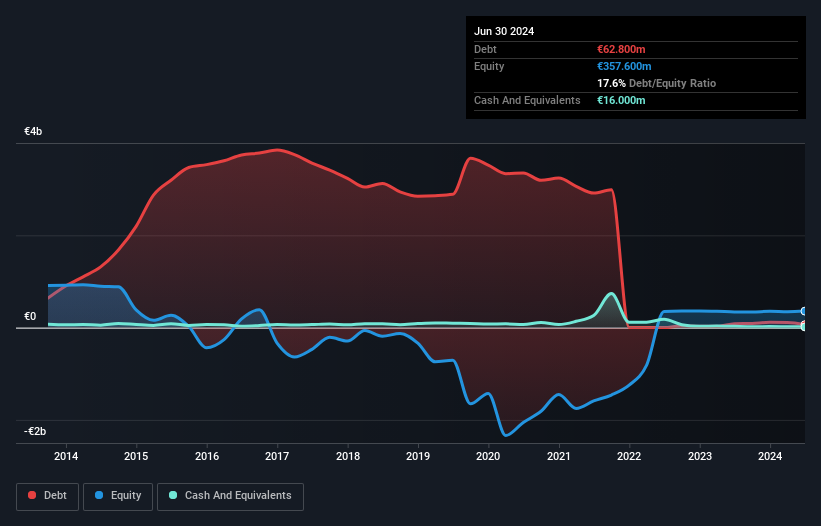Screen dimensions: 821x526
Task: Click the 2016 x-axis label
Action: [x=207, y=456]
